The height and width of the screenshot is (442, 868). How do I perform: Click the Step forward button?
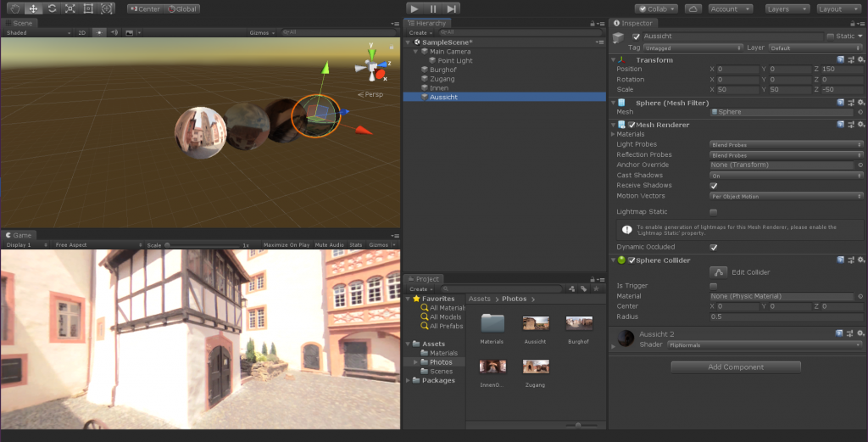tap(452, 8)
